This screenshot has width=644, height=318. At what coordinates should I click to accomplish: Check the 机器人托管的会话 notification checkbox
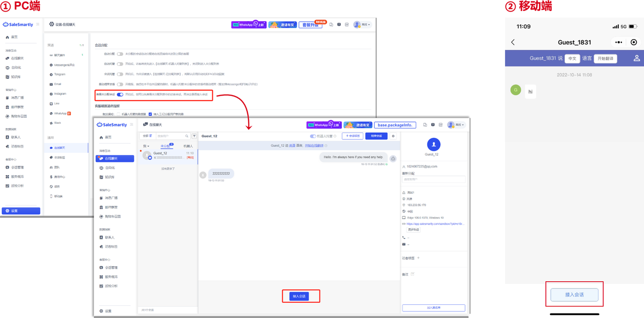[118, 114]
